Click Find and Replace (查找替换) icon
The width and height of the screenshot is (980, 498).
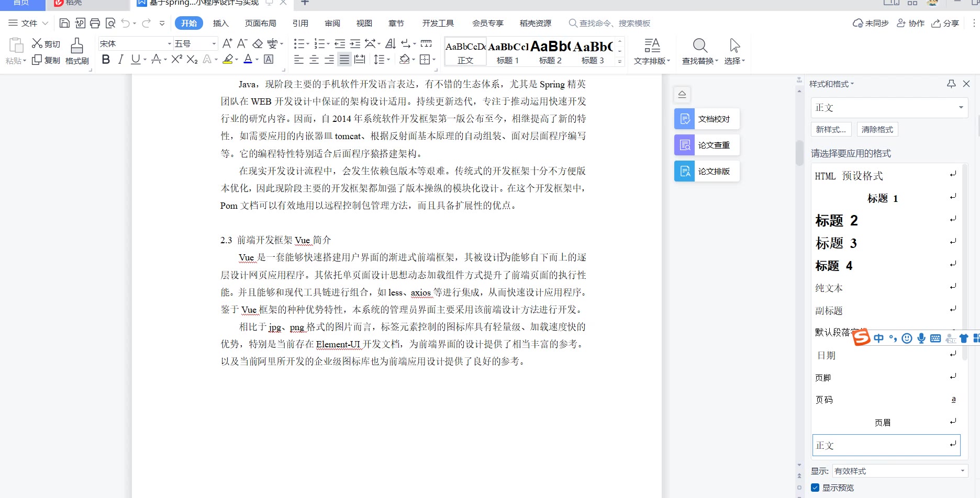(x=700, y=51)
